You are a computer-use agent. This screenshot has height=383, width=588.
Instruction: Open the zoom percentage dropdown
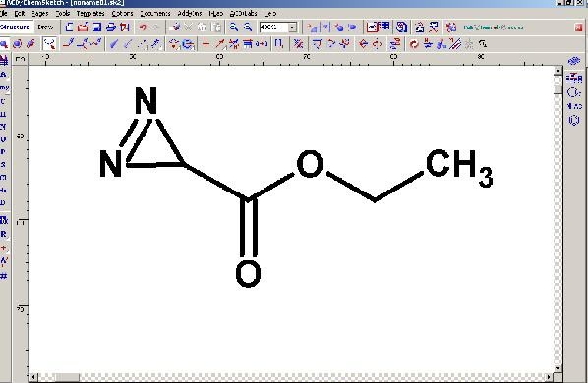pos(292,27)
